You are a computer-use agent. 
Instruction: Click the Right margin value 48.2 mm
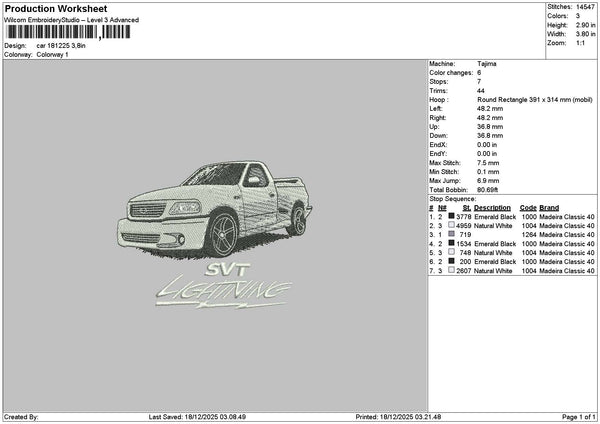(x=490, y=118)
